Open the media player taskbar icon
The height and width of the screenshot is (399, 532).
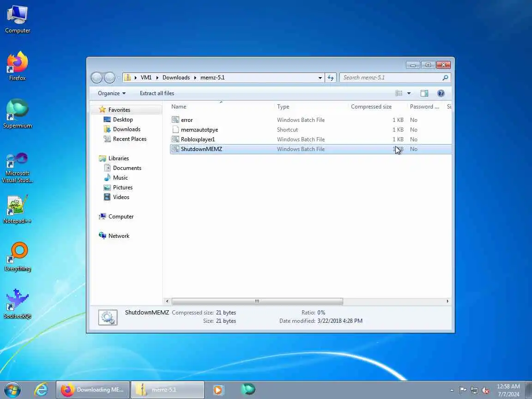click(218, 390)
